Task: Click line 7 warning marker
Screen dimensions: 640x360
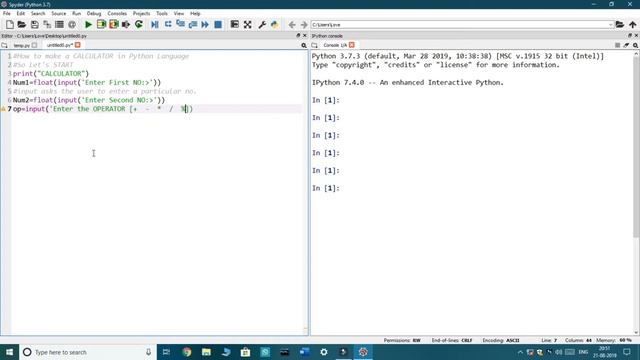Action: tap(3, 109)
